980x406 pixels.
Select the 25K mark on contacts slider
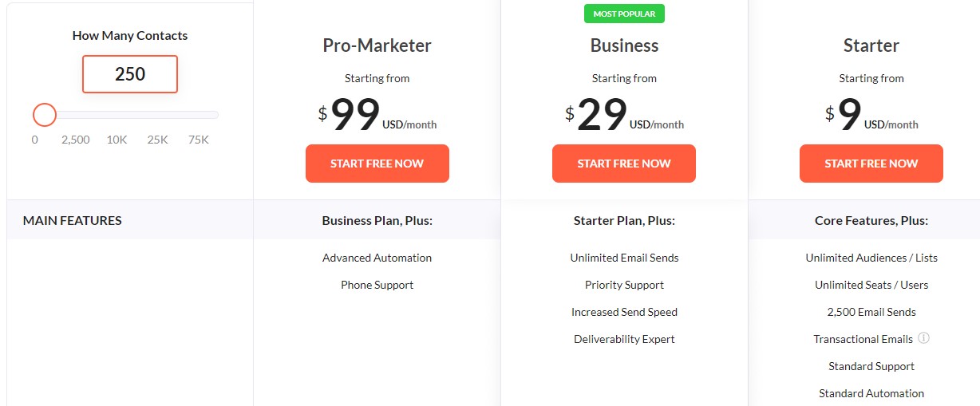click(158, 140)
